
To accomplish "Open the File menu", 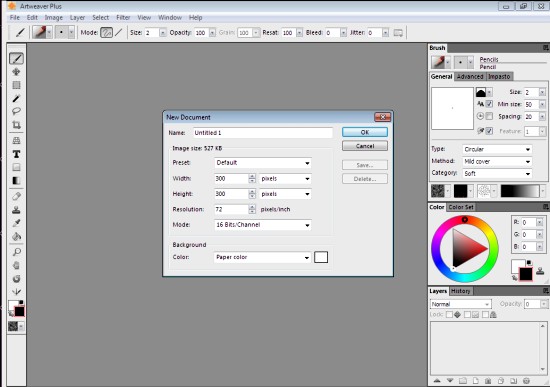I will 14,18.
